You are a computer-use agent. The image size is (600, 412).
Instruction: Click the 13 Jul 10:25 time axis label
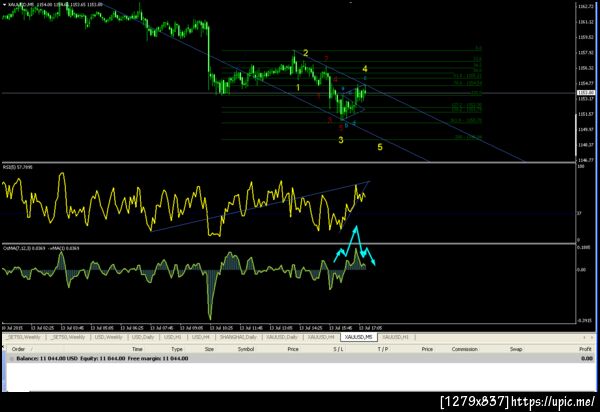click(x=222, y=328)
